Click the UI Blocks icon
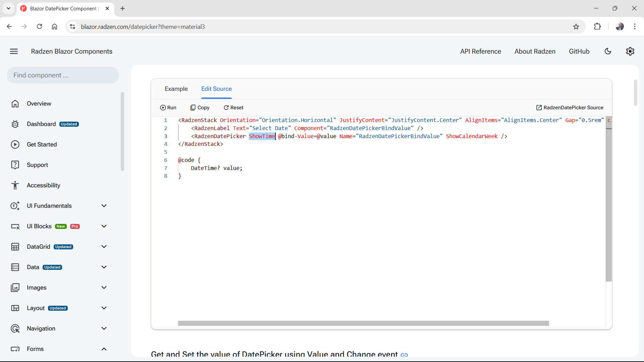The image size is (644, 362). click(x=15, y=226)
